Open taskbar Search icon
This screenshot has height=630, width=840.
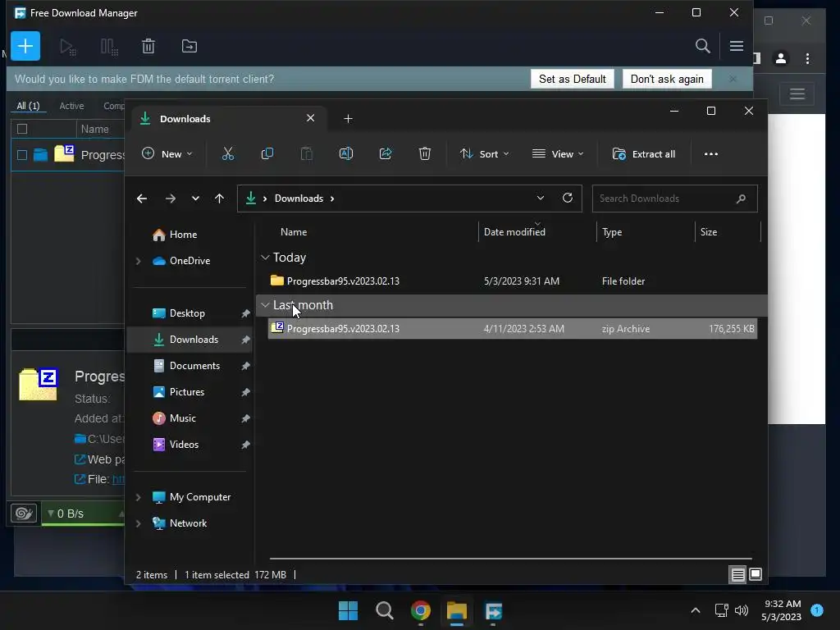click(384, 610)
